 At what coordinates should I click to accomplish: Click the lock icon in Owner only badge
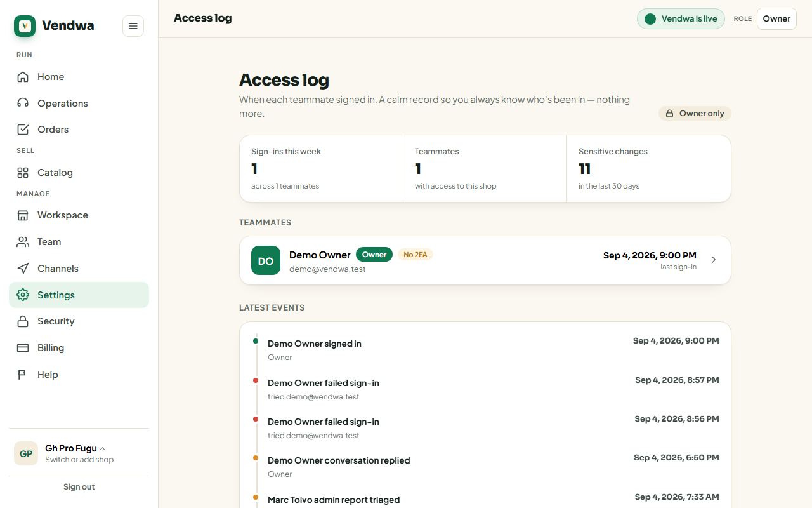(669, 114)
